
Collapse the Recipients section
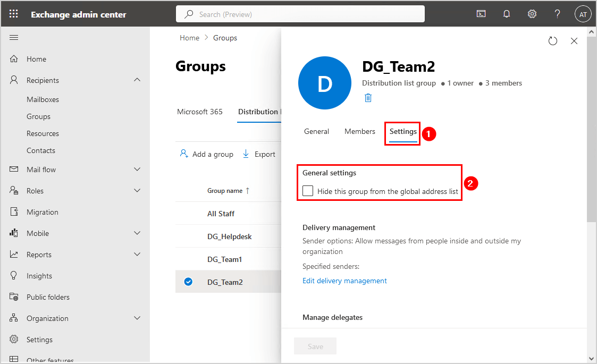click(137, 80)
